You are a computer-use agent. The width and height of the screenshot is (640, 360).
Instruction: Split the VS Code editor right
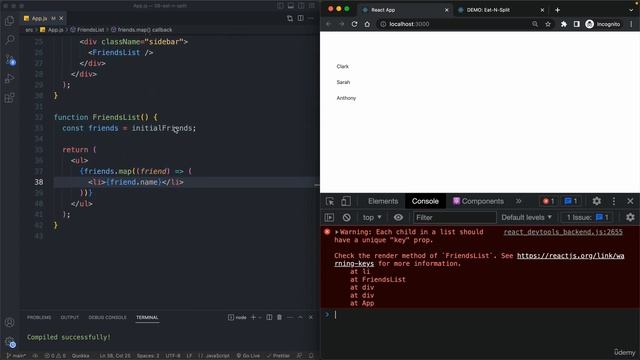coord(300,18)
